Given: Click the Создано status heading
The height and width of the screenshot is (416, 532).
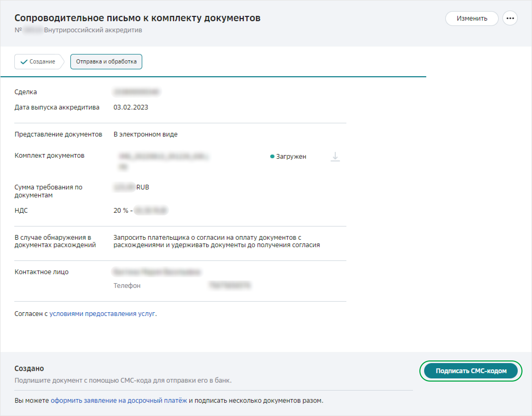Looking at the screenshot, I should (x=29, y=368).
